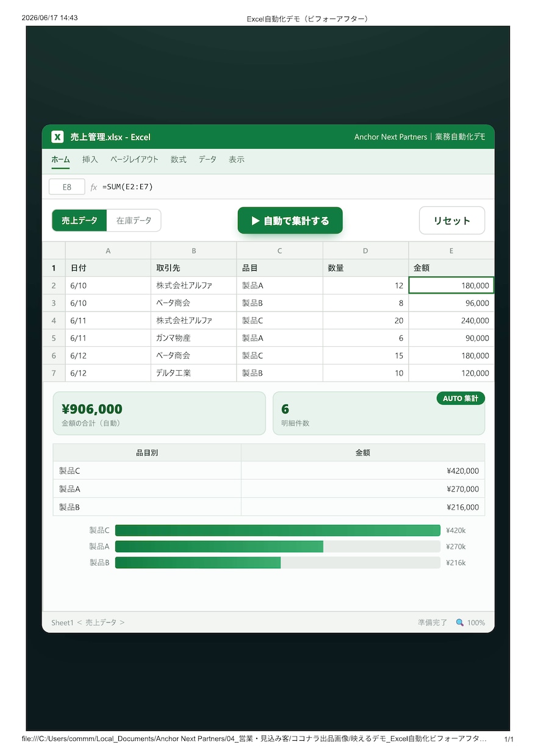
Task: Click the ¥420k chart label
Action: 456,530
